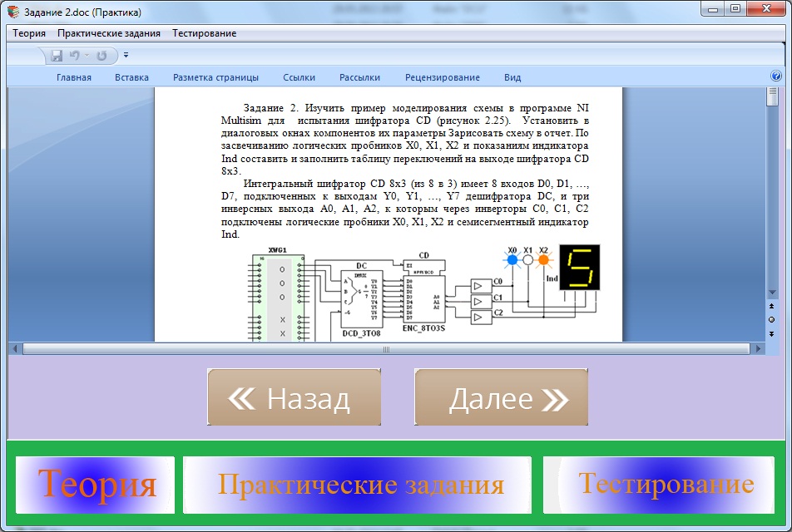Viewport: 792px width, 532px height.
Task: Open the Практические задания menu
Action: [109, 33]
